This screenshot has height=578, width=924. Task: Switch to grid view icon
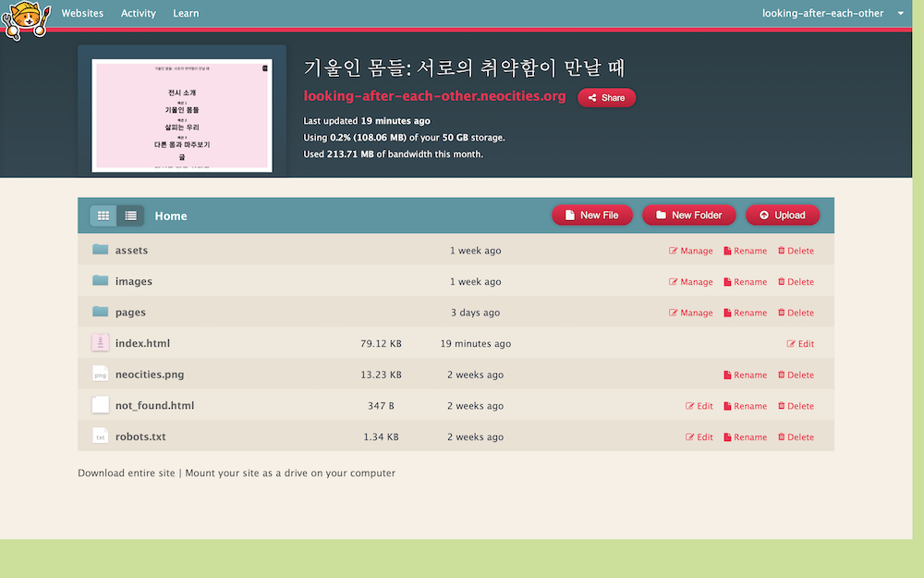[x=103, y=215]
